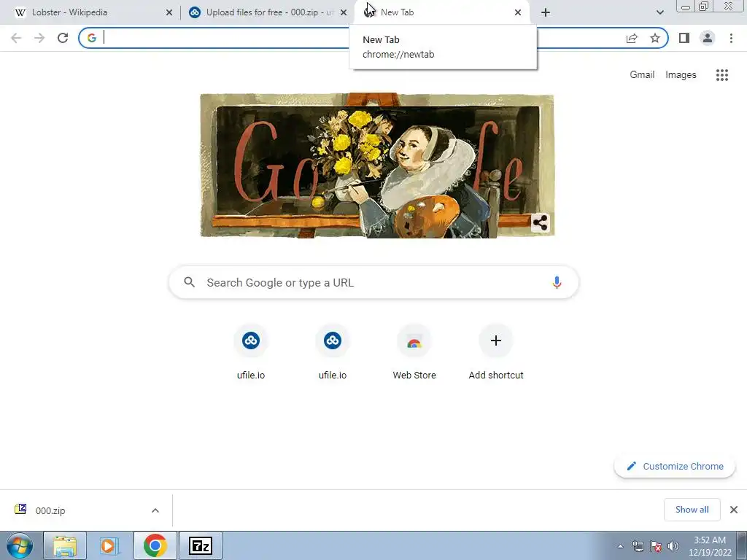Open the second ufile.io shortcut
Screen dimensions: 747x560
coord(333,352)
